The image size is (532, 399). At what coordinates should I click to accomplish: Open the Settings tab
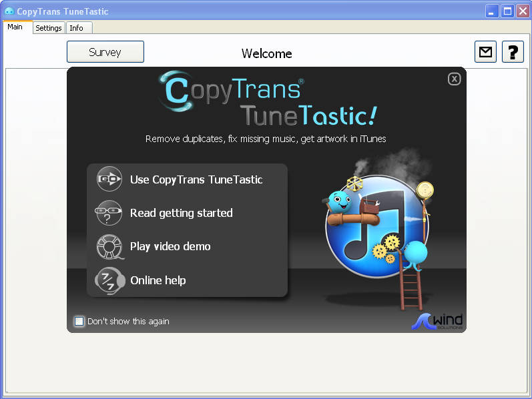(49, 28)
